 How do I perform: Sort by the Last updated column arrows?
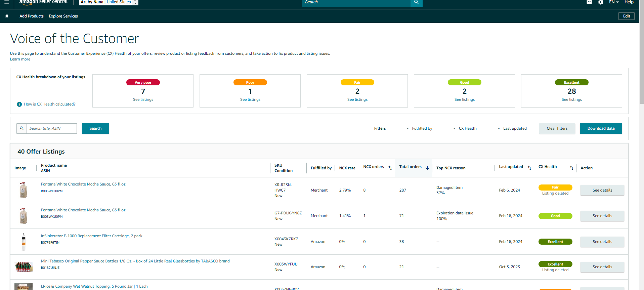(529, 168)
